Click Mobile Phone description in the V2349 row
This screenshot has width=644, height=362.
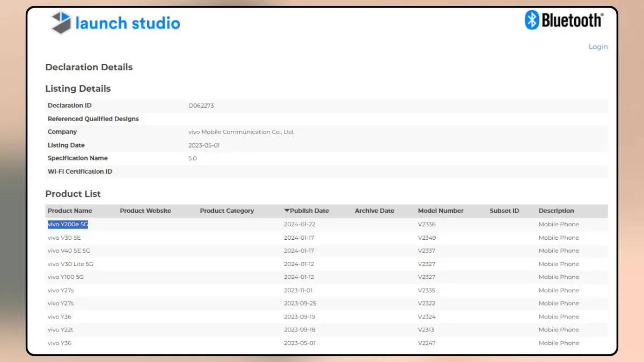[559, 238]
